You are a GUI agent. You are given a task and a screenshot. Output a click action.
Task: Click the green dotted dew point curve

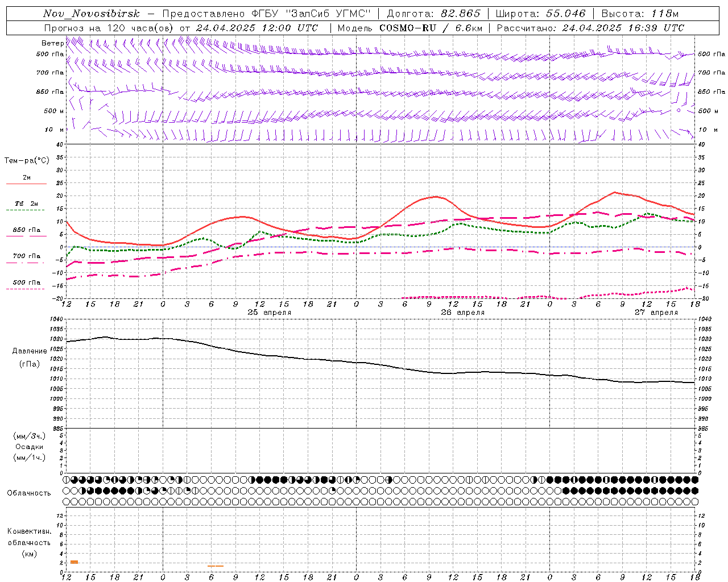click(380, 234)
